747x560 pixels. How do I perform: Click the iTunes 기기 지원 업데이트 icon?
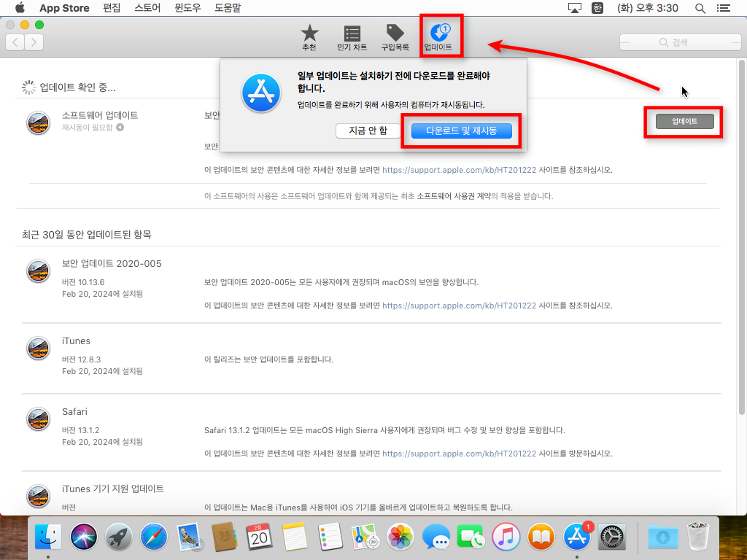(38, 496)
